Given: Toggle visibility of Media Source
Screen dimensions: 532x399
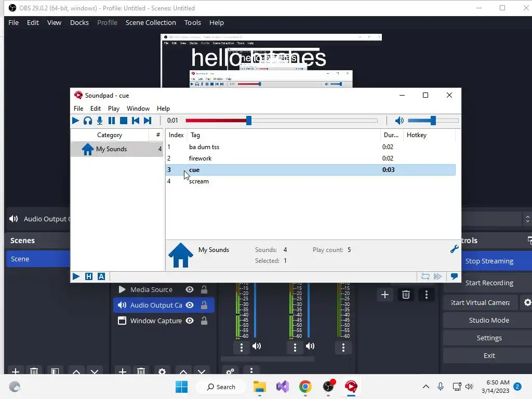Looking at the screenshot, I should (190, 289).
